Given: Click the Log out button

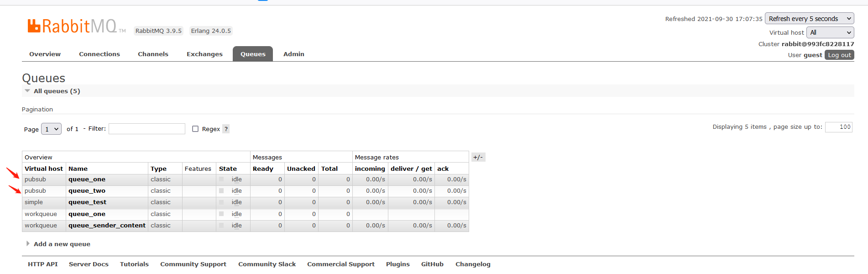Looking at the screenshot, I should [839, 55].
